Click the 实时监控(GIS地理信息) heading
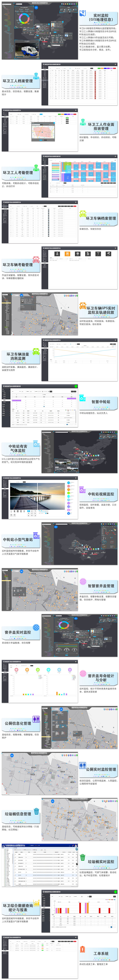This screenshot has width=119, height=980. (101, 17)
